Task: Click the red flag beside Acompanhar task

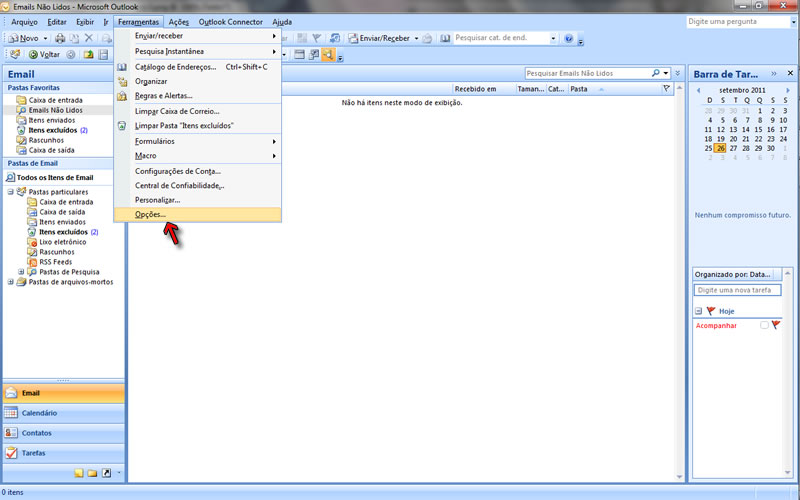Action: pyautogui.click(x=776, y=324)
